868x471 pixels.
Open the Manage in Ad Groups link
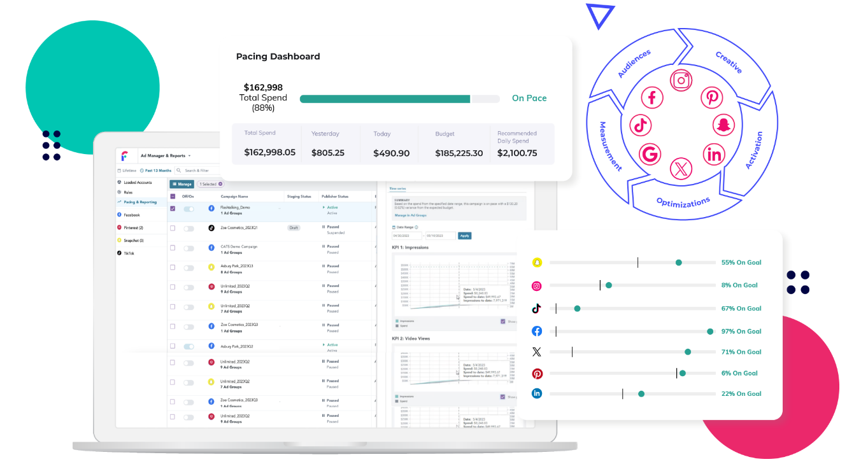(x=411, y=215)
